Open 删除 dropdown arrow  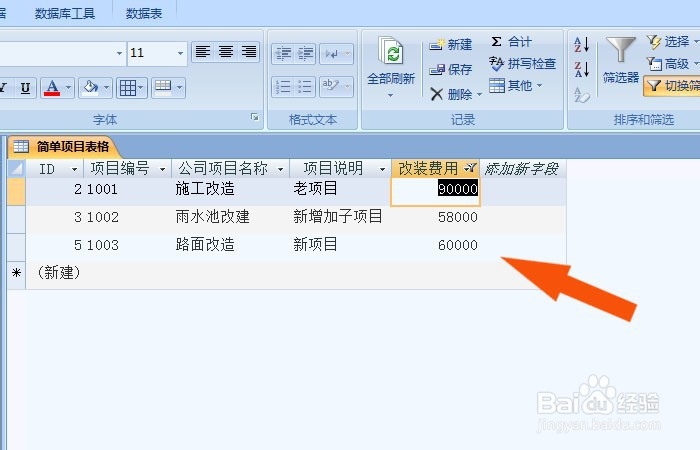coord(479,94)
